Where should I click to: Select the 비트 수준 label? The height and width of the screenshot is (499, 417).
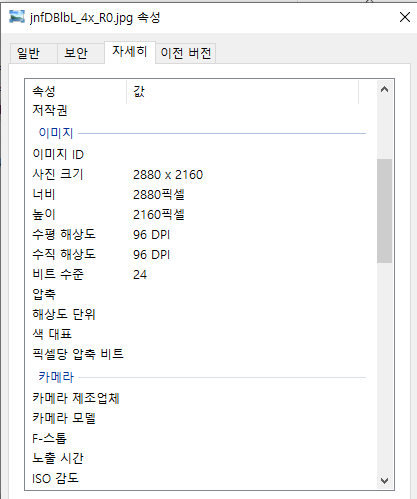58,274
